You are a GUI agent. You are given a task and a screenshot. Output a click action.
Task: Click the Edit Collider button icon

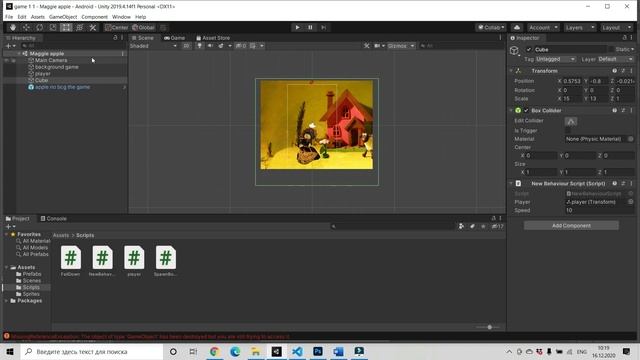coord(571,121)
